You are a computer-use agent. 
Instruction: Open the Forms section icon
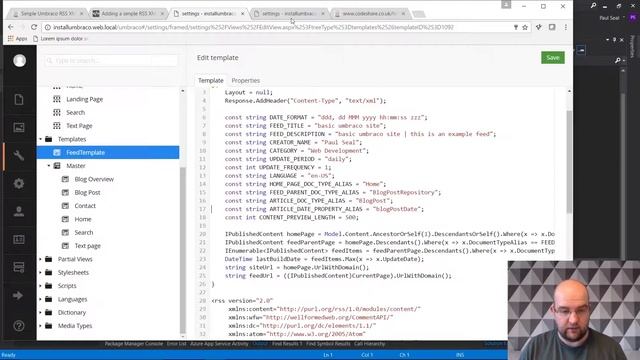pos(19,267)
